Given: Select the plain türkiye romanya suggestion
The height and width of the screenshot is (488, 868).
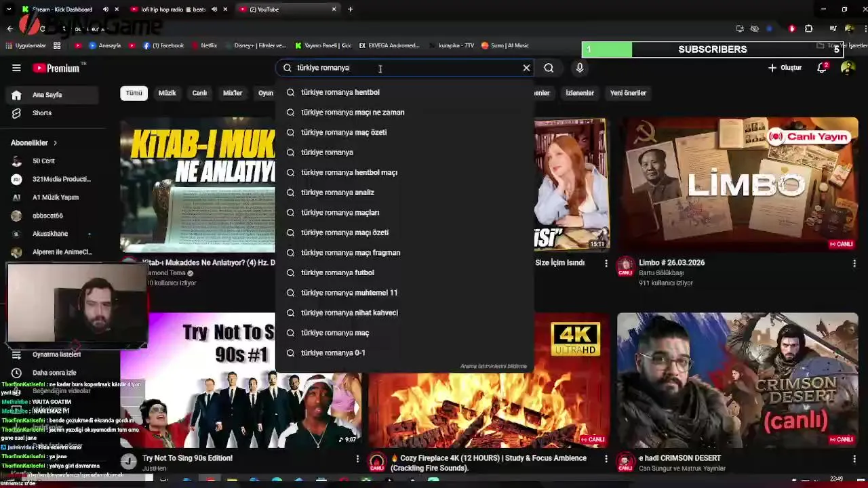Looking at the screenshot, I should click(405, 152).
